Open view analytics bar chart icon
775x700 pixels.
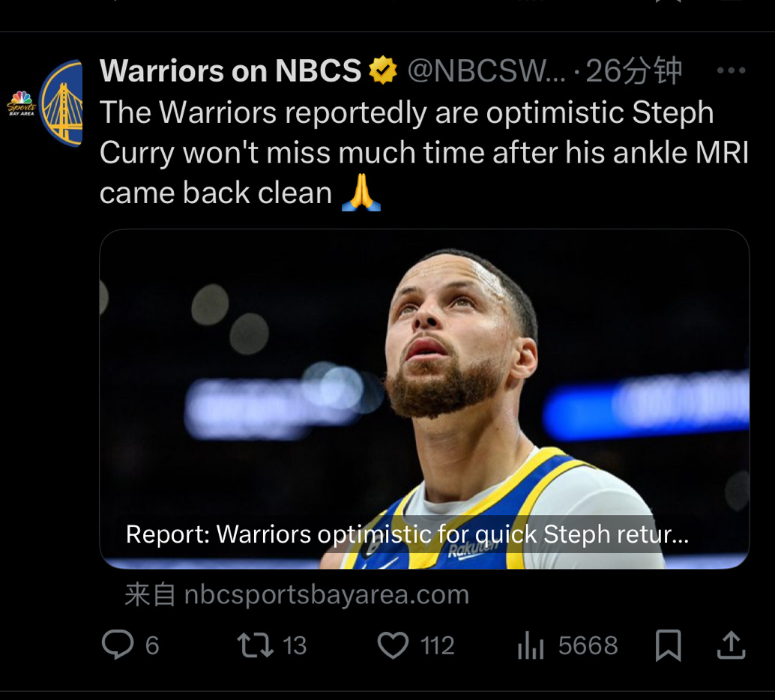(531, 646)
